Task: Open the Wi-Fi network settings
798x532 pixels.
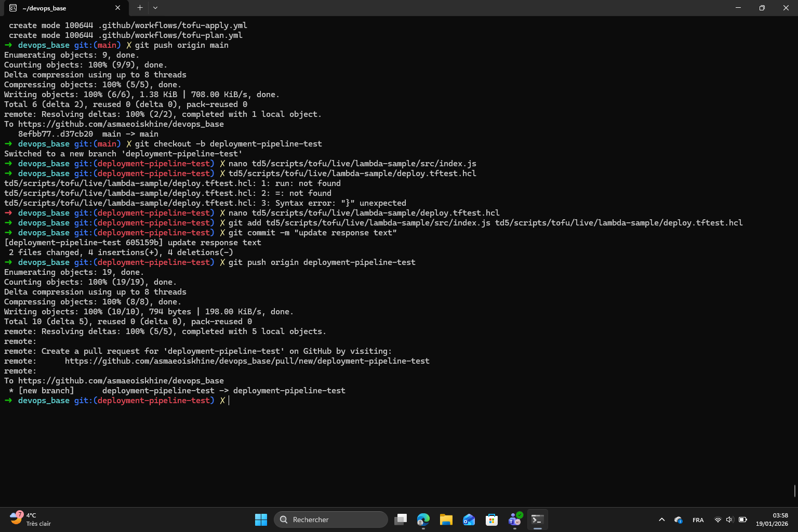Action: pyautogui.click(x=718, y=520)
